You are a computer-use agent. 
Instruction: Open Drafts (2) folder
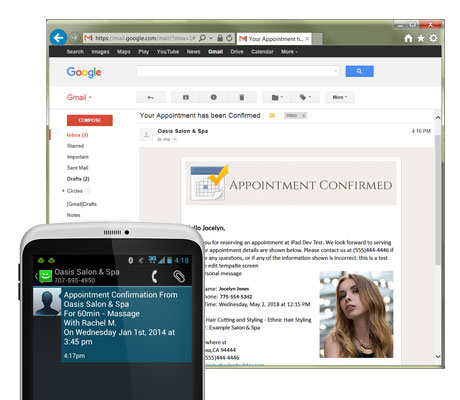tap(78, 179)
